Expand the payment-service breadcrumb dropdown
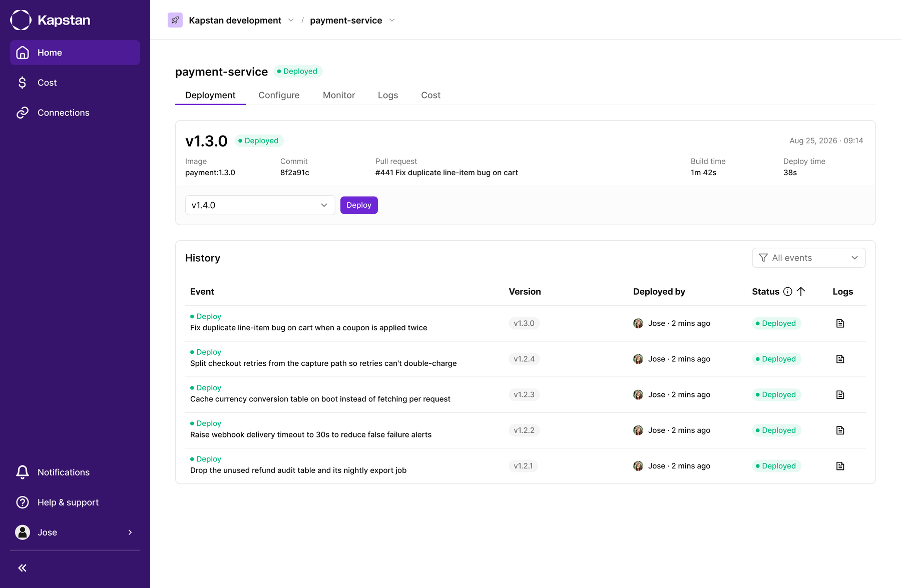Viewport: 901px width, 588px height. point(392,20)
